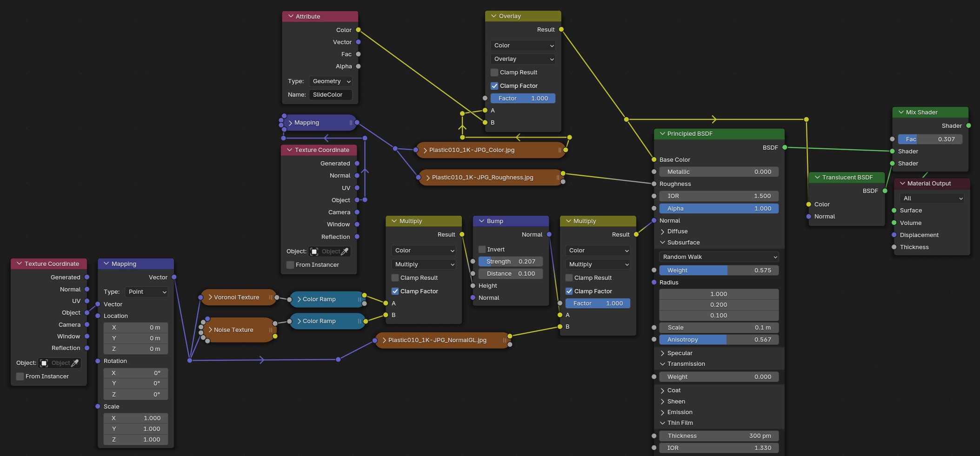Image resolution: width=980 pixels, height=456 pixels.
Task: Click Material Output Volume input socket
Action: pyautogui.click(x=894, y=223)
